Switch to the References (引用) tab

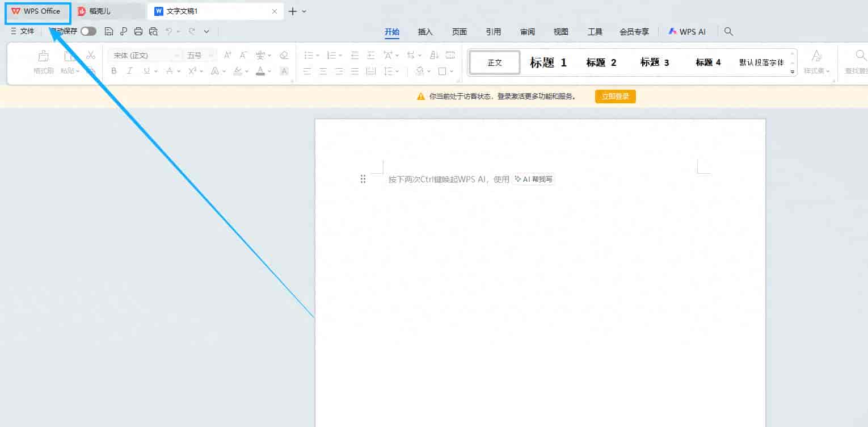click(x=494, y=32)
